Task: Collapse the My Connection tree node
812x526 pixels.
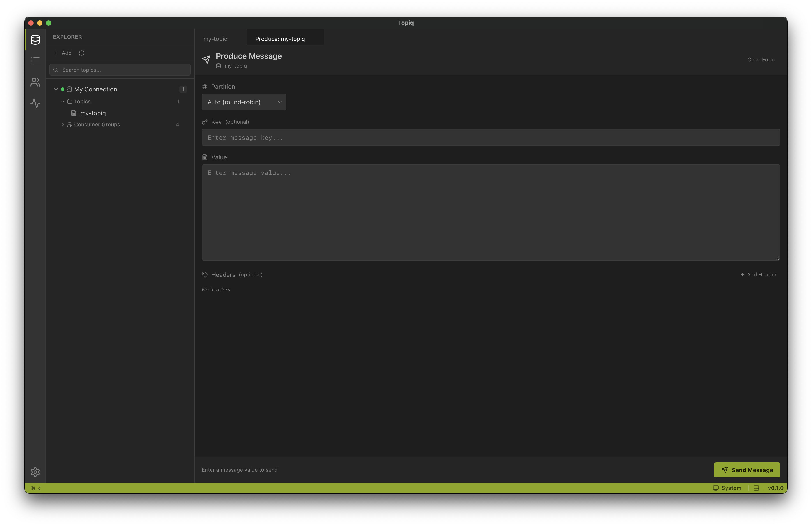Action: pos(56,89)
